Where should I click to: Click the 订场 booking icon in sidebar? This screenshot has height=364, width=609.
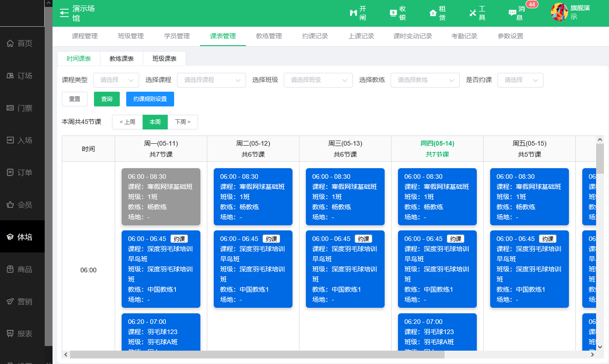coord(10,76)
